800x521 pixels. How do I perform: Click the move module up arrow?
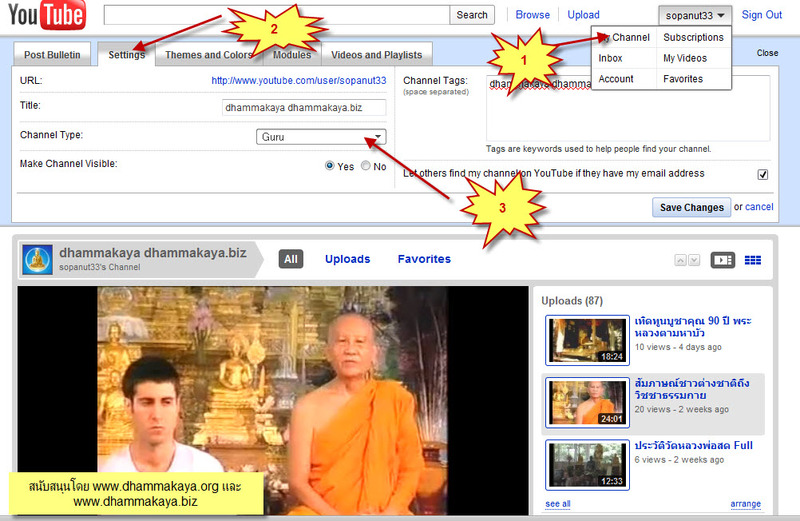681,260
